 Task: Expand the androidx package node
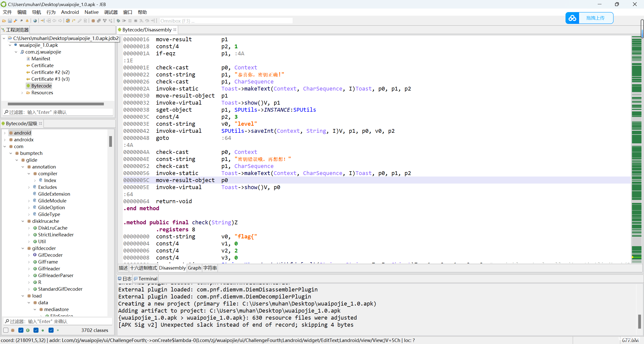click(x=5, y=140)
